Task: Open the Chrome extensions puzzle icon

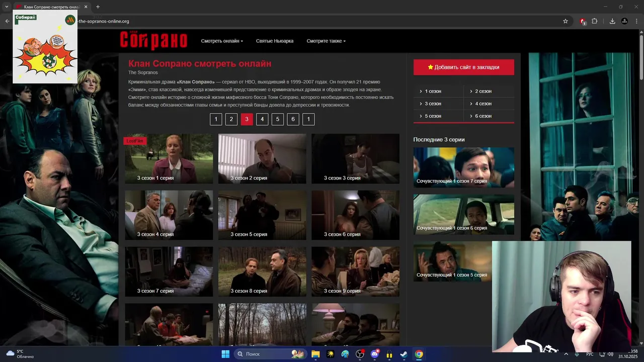Action: point(594,21)
